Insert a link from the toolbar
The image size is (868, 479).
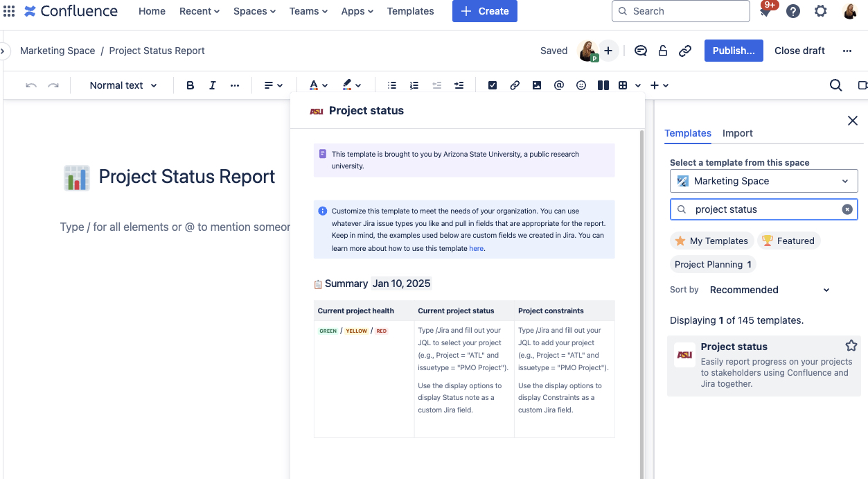point(515,85)
